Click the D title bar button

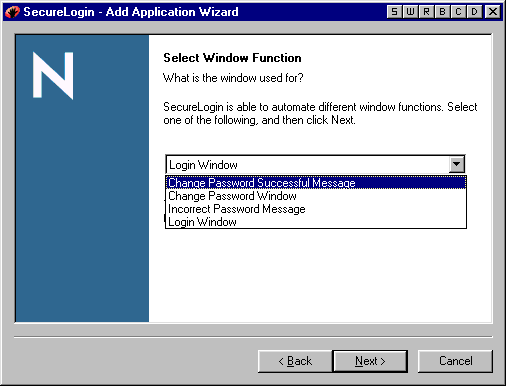tap(474, 12)
